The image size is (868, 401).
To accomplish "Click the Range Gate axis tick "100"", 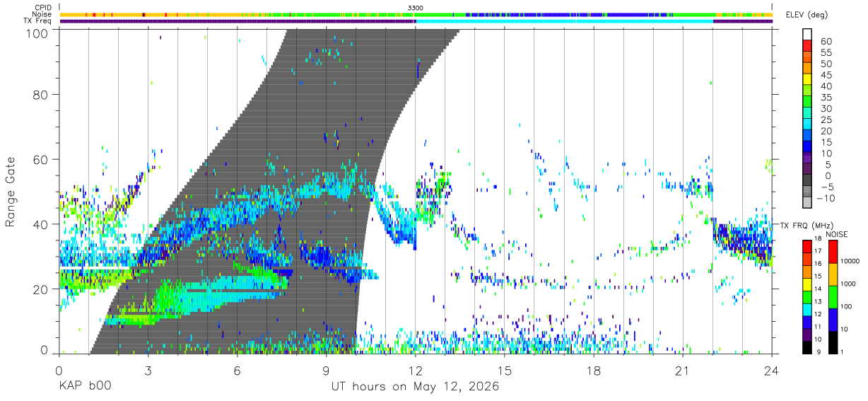I will point(38,33).
